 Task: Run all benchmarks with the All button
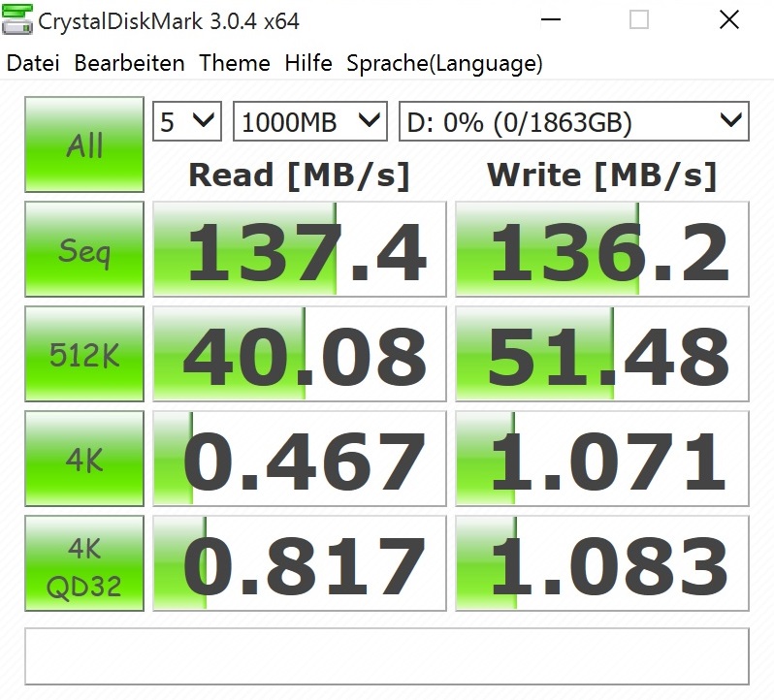(84, 144)
